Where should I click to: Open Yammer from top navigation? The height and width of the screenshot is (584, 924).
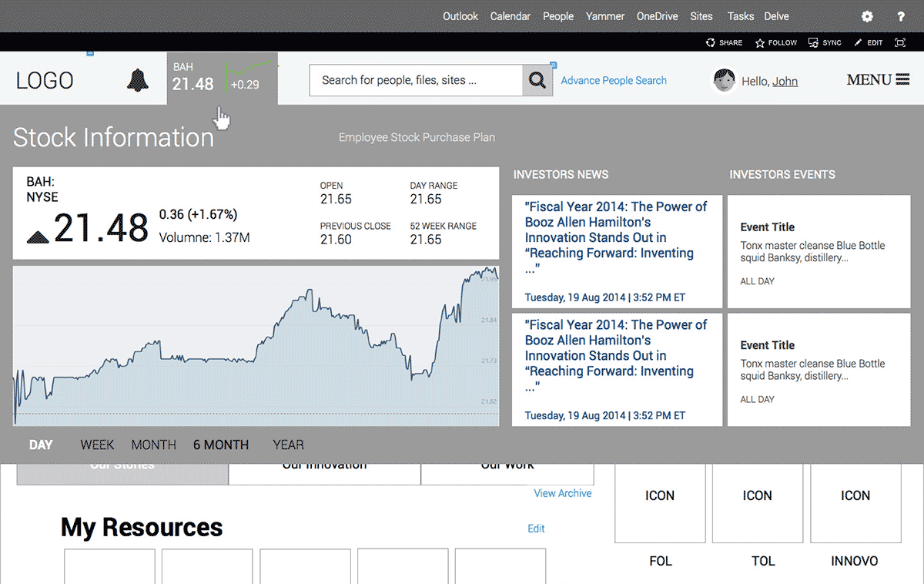coord(605,16)
